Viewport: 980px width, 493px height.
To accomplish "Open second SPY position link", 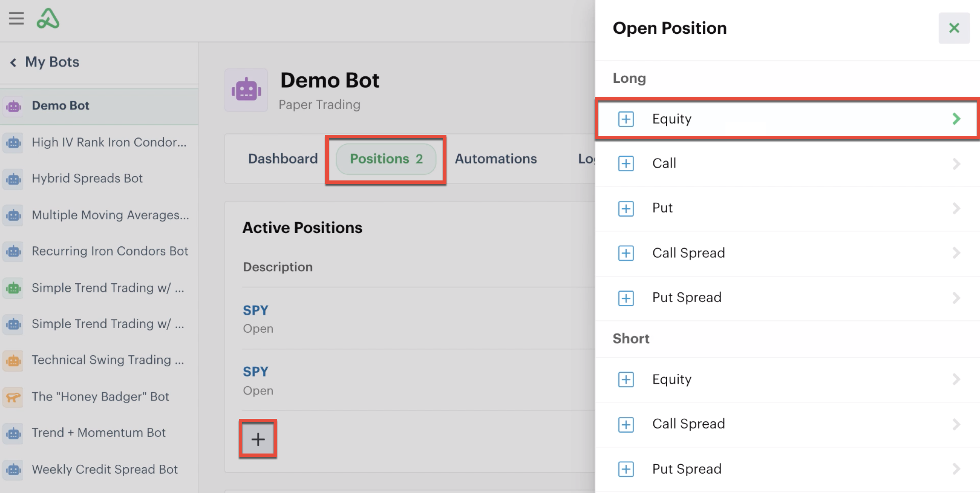I will click(x=256, y=371).
